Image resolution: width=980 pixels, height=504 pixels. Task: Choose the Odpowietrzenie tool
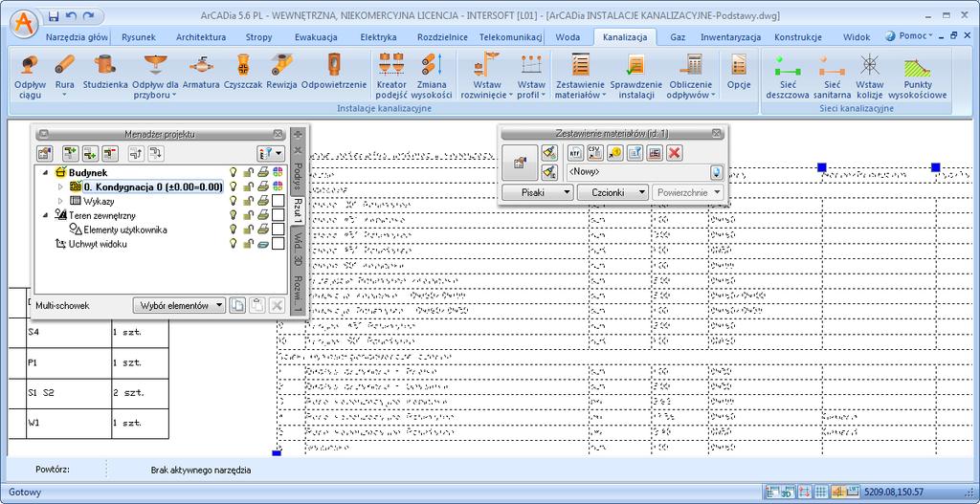point(334,72)
